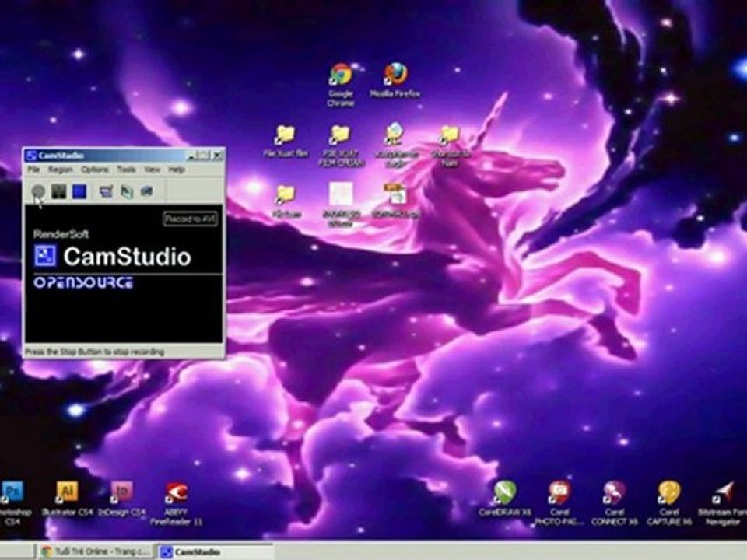This screenshot has height=560, width=747.
Task: Stop recording with the blue Stop button
Action: pyautogui.click(x=79, y=191)
